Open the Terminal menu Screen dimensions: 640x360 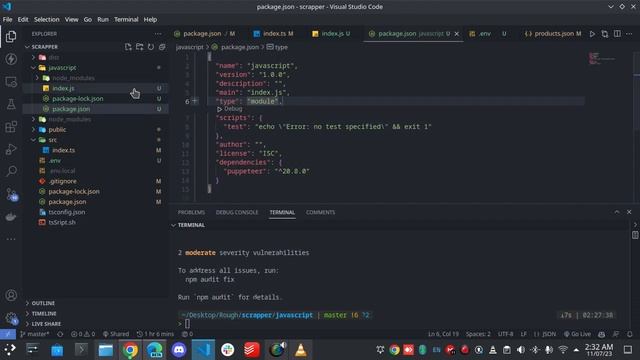coord(126,19)
